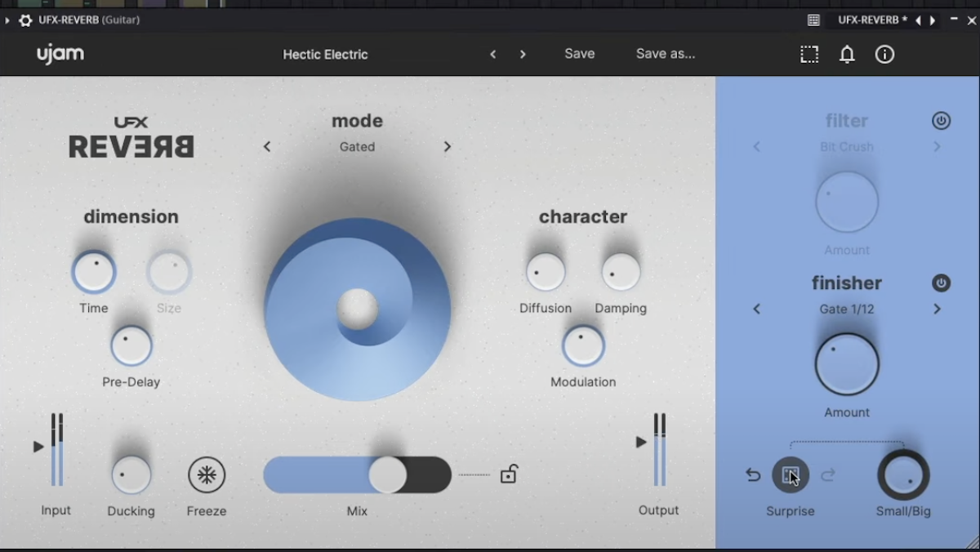Redo using the forward arrow icon

click(x=828, y=474)
